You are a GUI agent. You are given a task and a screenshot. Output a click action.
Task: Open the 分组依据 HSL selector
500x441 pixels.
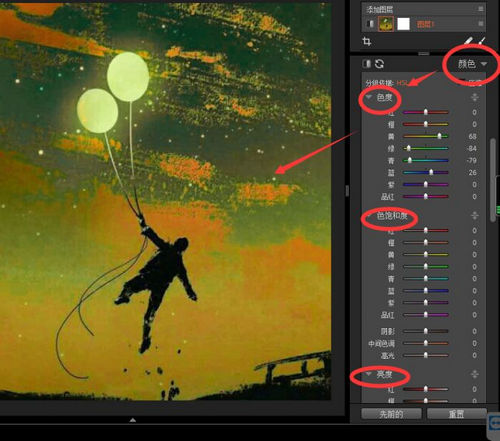point(402,83)
